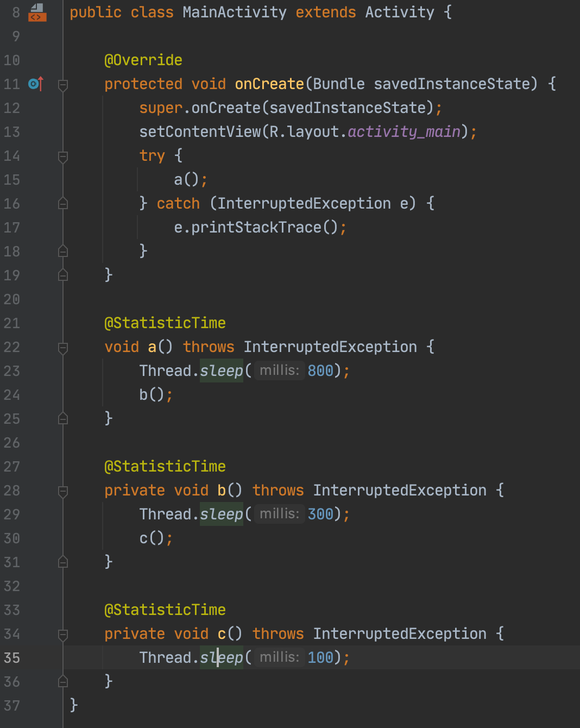Click the Activity superclass name on line 8
Image resolution: width=580 pixels, height=728 pixels.
point(400,12)
